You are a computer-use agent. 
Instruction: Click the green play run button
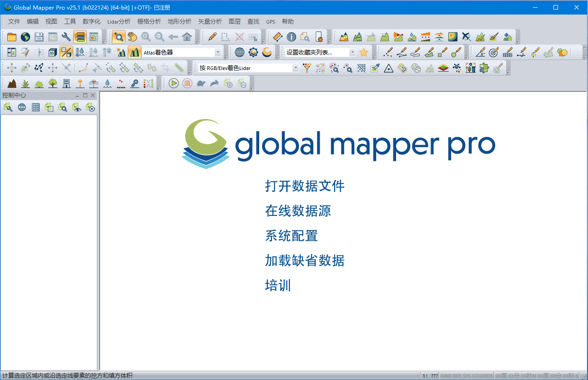pyautogui.click(x=173, y=83)
